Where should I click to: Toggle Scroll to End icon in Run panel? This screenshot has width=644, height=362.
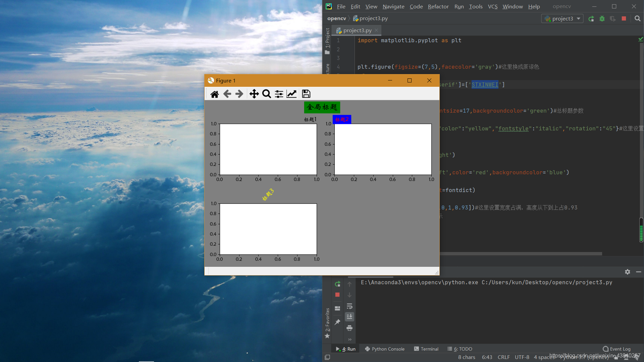tap(350, 317)
